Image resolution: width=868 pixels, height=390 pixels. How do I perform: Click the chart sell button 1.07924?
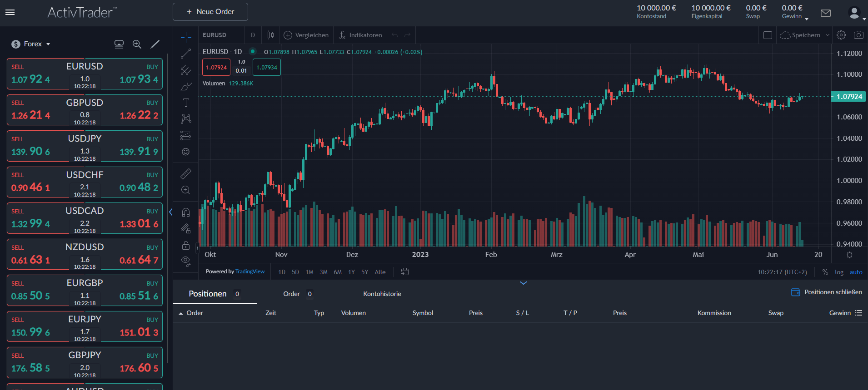point(216,67)
